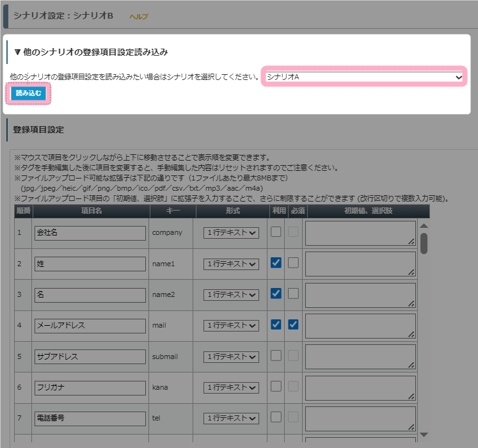
Task: Edit the 姓 item name field
Action: [90, 264]
